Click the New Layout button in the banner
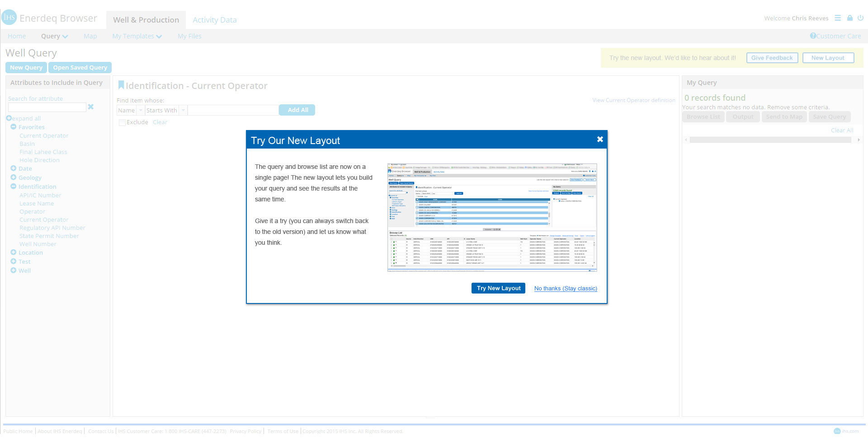 point(828,58)
